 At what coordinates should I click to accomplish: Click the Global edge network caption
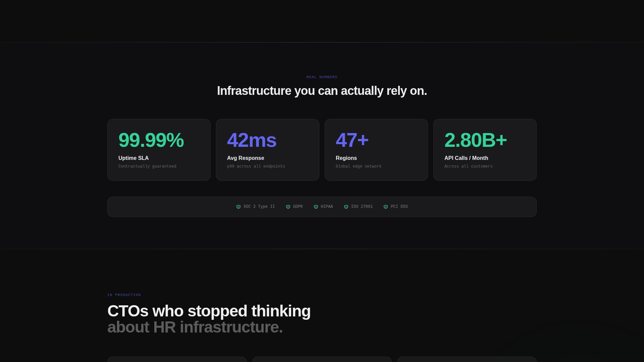click(359, 166)
